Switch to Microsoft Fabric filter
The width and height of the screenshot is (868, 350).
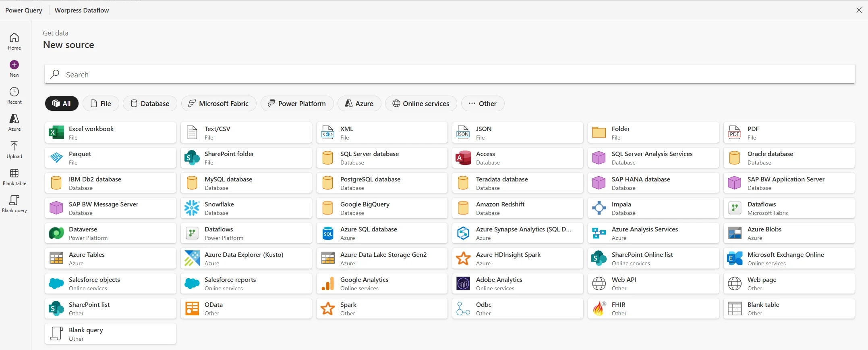tap(219, 104)
